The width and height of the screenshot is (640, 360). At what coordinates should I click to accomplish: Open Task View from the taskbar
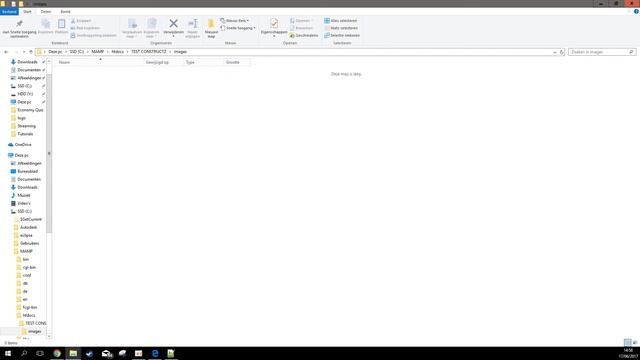coord(40,353)
